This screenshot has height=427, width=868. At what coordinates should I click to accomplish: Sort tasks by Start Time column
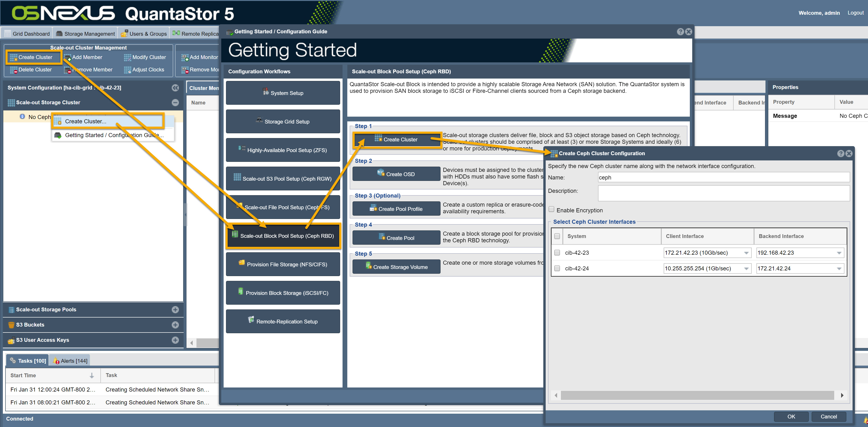[x=53, y=375]
